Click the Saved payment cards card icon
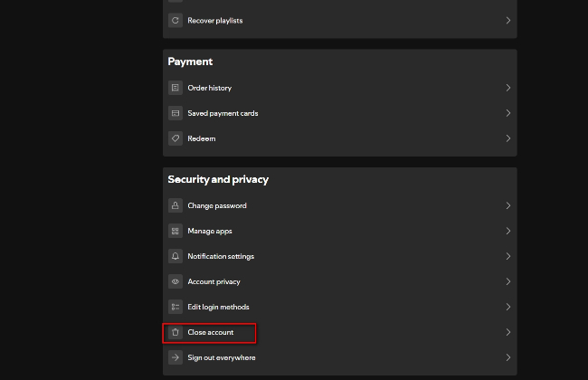This screenshot has width=588, height=380. (x=175, y=113)
